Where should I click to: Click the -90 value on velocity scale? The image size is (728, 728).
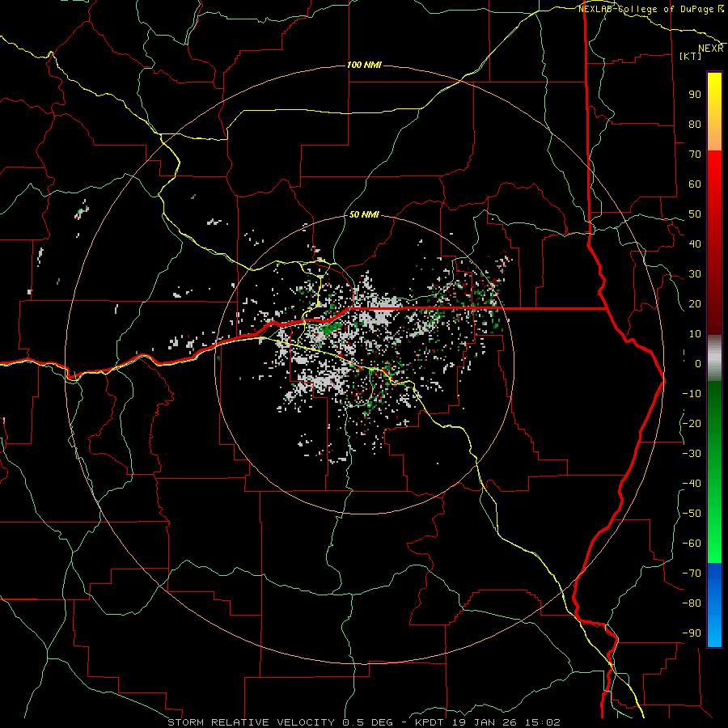point(692,633)
